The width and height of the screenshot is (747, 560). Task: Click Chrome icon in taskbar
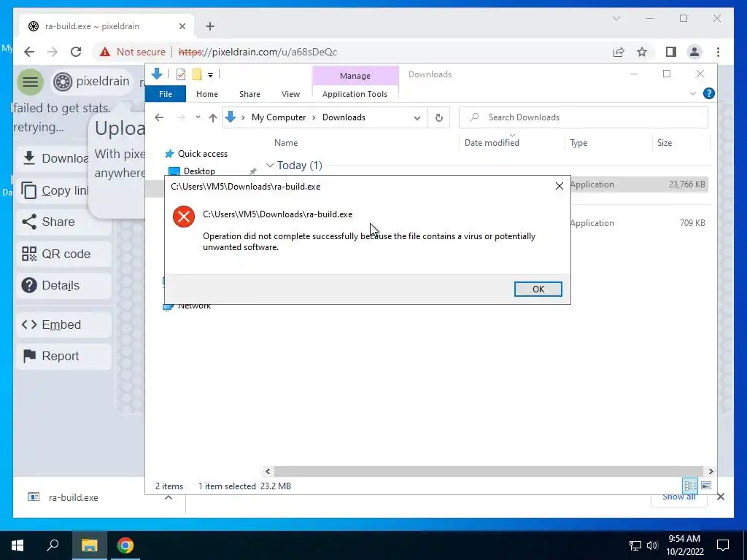125,545
